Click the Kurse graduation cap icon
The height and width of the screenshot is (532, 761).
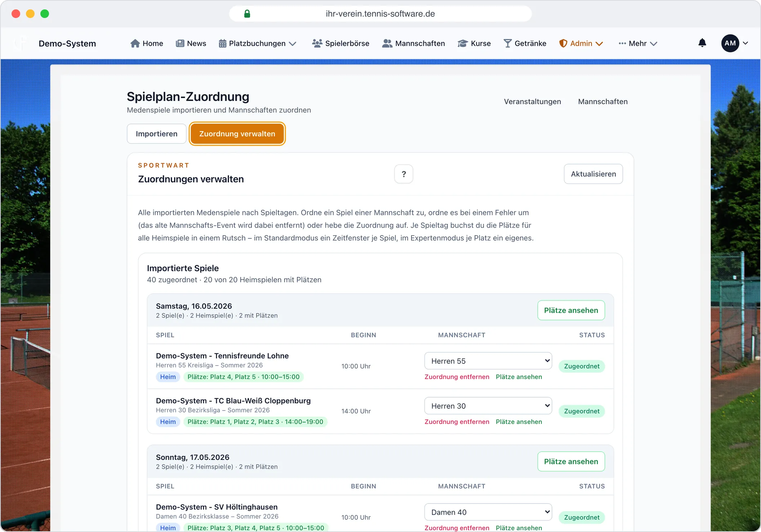tap(463, 44)
